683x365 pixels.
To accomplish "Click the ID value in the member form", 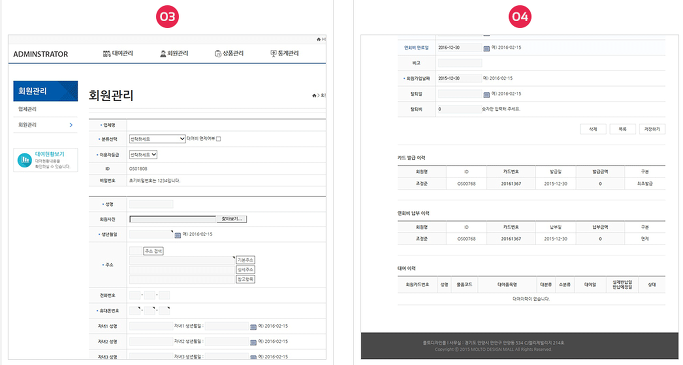I will (x=138, y=169).
